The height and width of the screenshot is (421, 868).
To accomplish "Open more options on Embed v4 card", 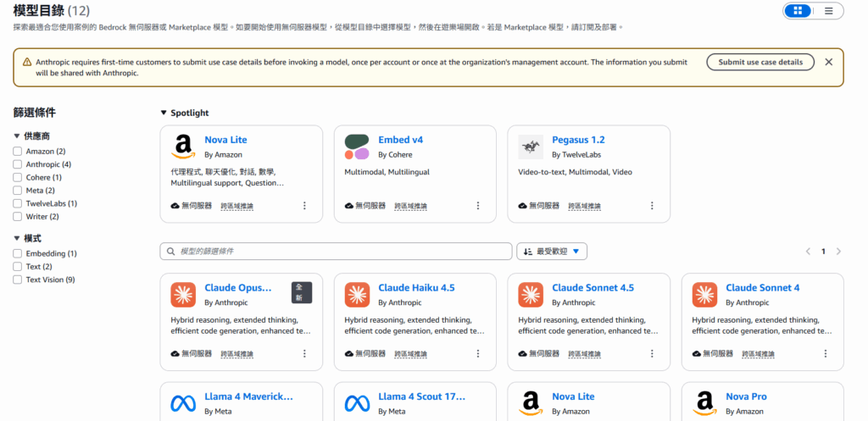I will 478,206.
